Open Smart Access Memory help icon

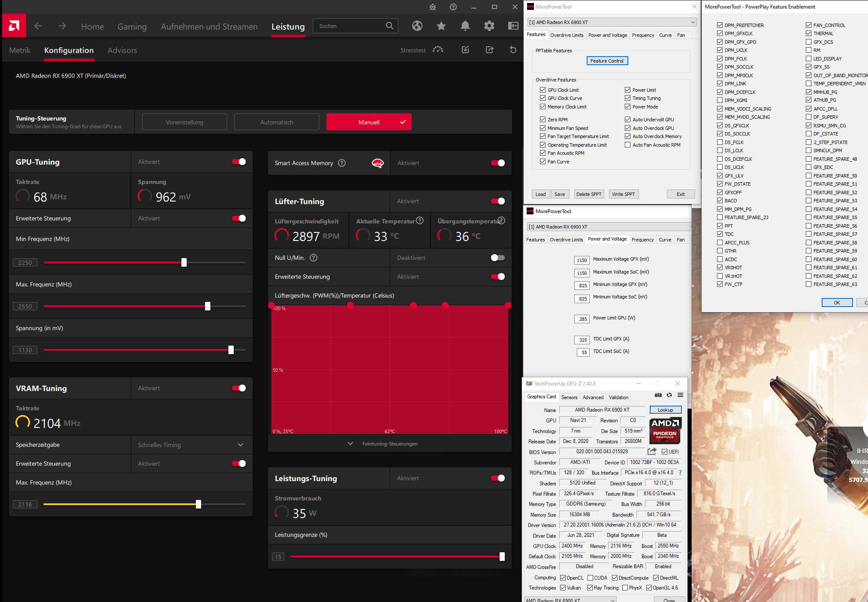342,163
